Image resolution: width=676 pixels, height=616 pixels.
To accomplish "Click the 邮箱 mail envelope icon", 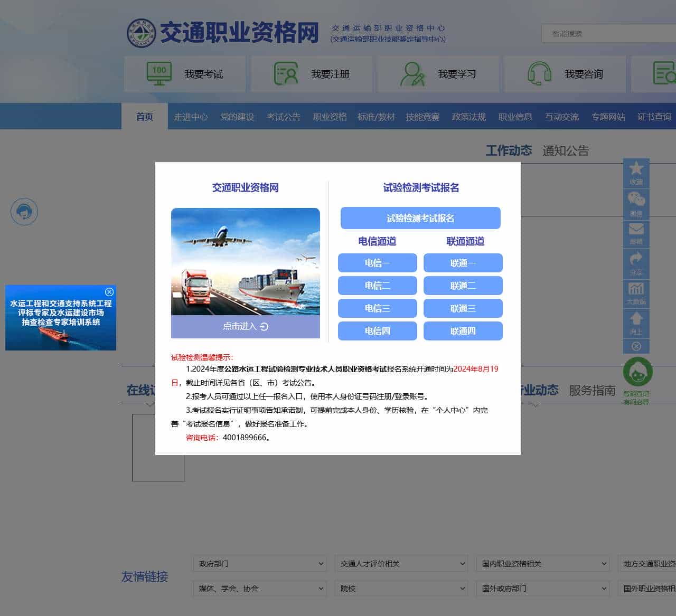I will coord(636,231).
